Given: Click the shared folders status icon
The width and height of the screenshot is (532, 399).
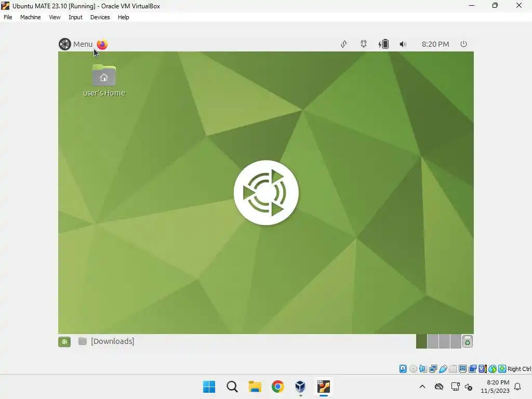Looking at the screenshot, I should (453, 369).
